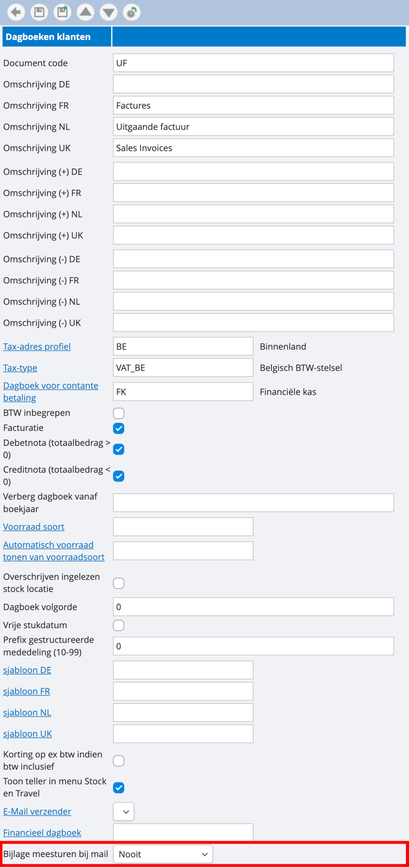Follow the Tax-type link
Viewport: 409px width, 868px height.
point(20,368)
